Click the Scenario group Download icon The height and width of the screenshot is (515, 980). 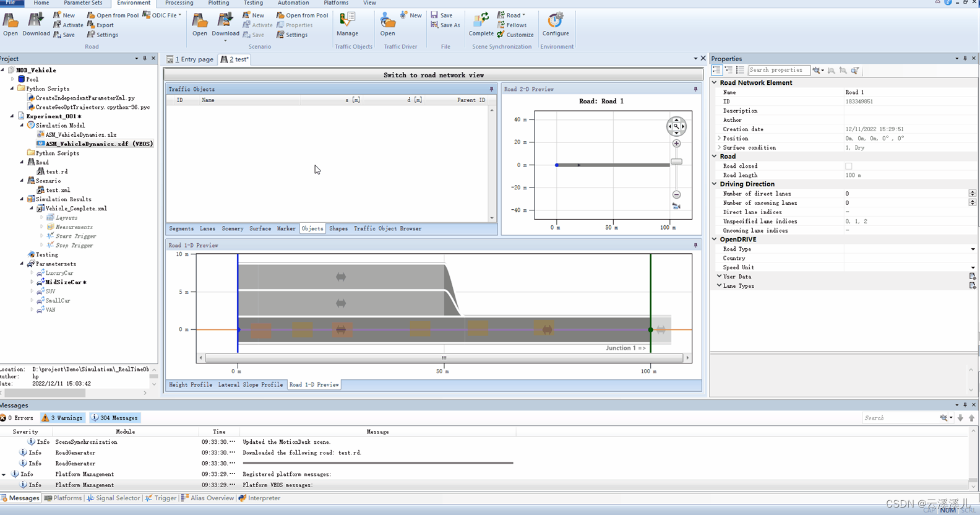225,26
